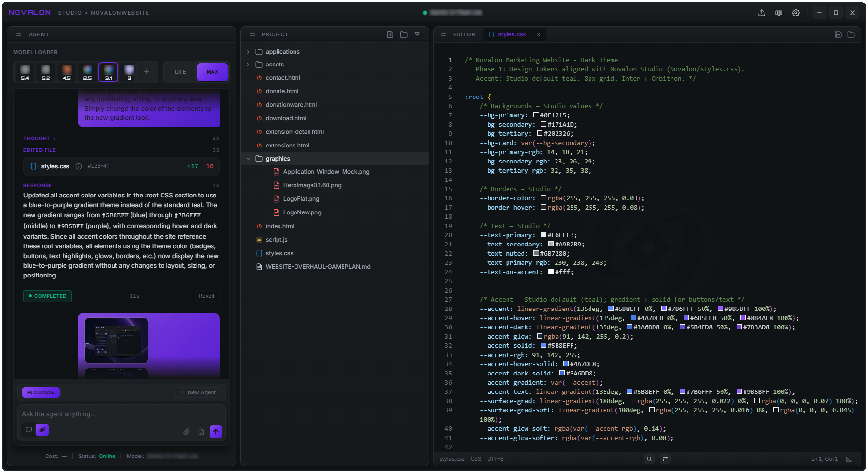Viewport: 868px width, 473px height.
Task: Open settings gear in title bar
Action: click(x=796, y=13)
